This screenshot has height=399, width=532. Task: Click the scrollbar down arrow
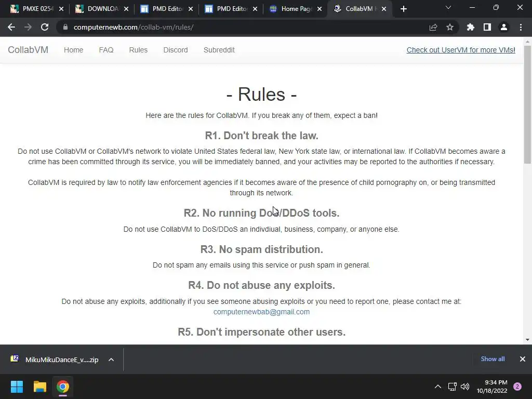click(527, 340)
